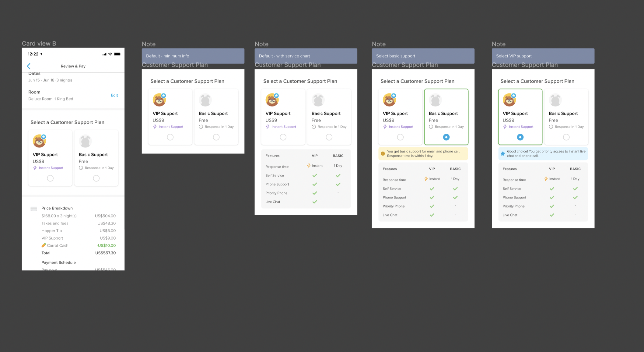The image size is (644, 352).
Task: Select VIP Support radio in phone mockup
Action: point(50,178)
